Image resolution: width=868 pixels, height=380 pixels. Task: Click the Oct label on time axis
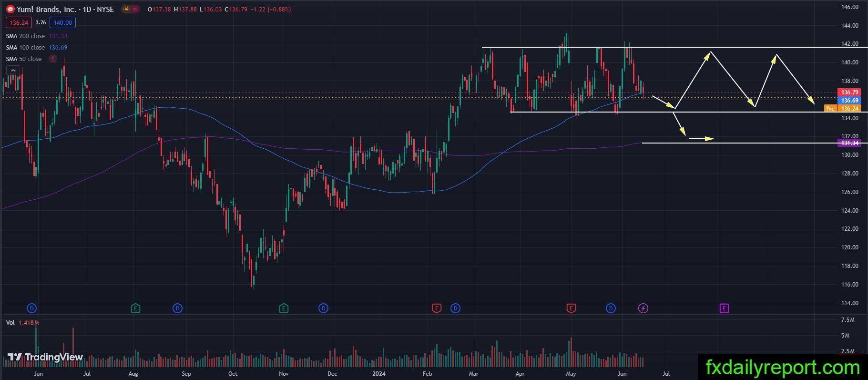tap(233, 374)
